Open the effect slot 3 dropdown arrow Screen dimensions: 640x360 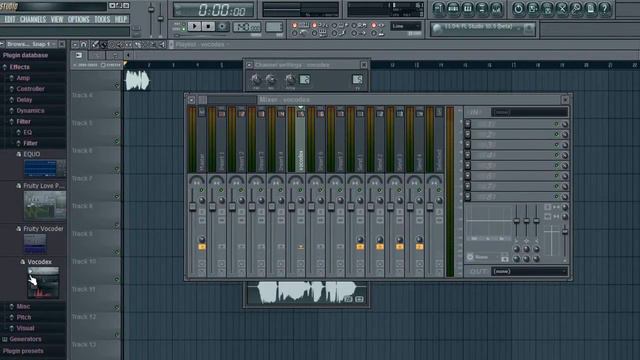468,145
